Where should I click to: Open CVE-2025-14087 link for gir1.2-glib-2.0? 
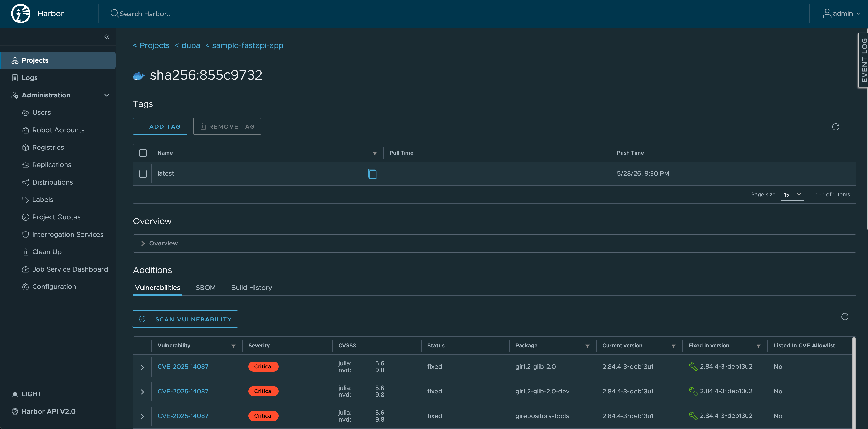[183, 367]
